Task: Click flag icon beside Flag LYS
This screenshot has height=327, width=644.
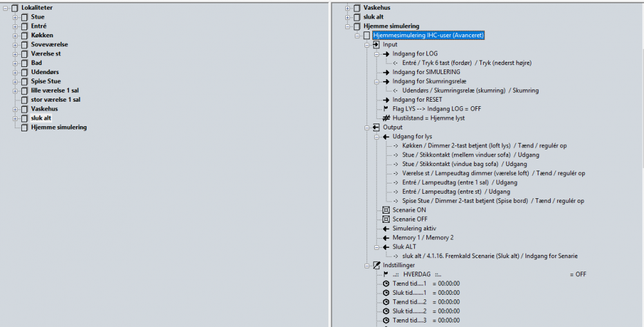Action: (386, 109)
